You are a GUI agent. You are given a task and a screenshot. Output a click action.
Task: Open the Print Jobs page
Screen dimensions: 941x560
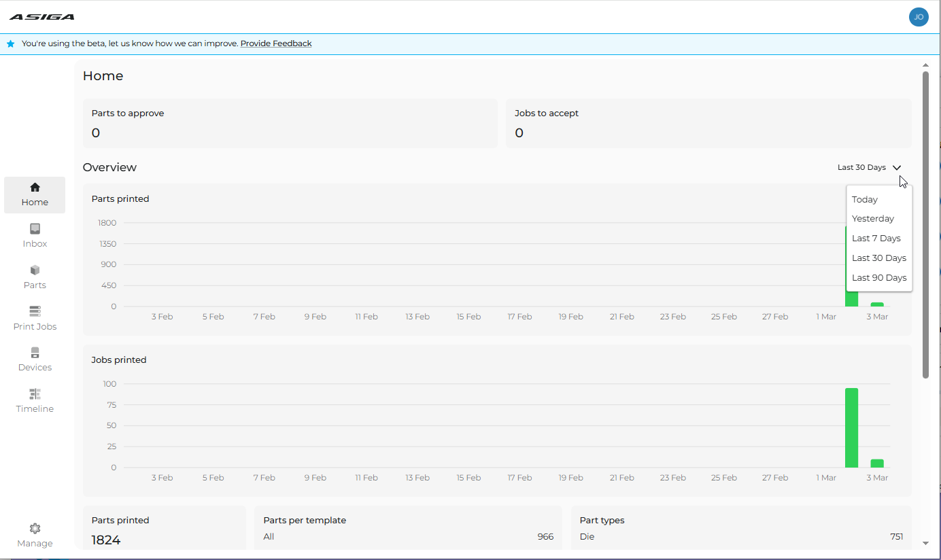pyautogui.click(x=35, y=319)
